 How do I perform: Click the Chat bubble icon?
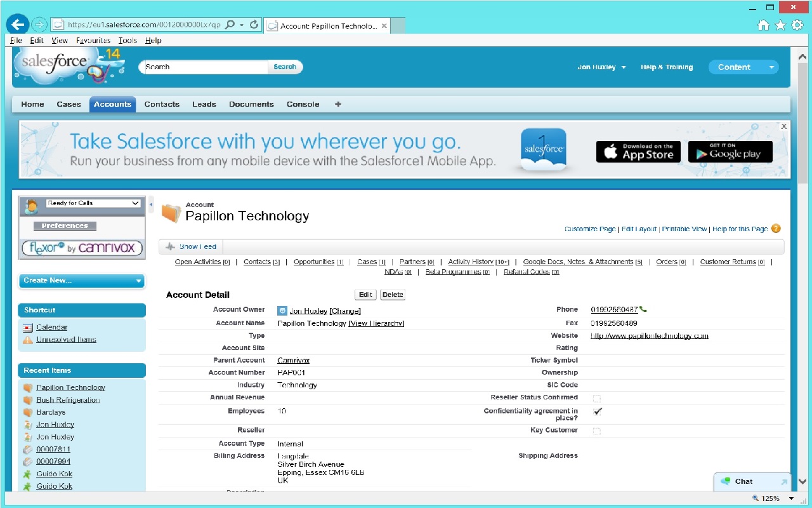(726, 481)
